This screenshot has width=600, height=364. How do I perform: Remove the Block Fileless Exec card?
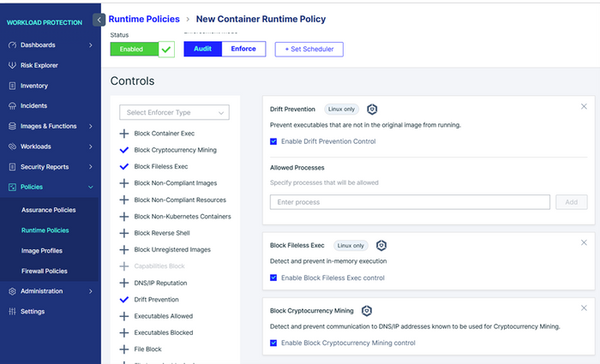tap(584, 242)
